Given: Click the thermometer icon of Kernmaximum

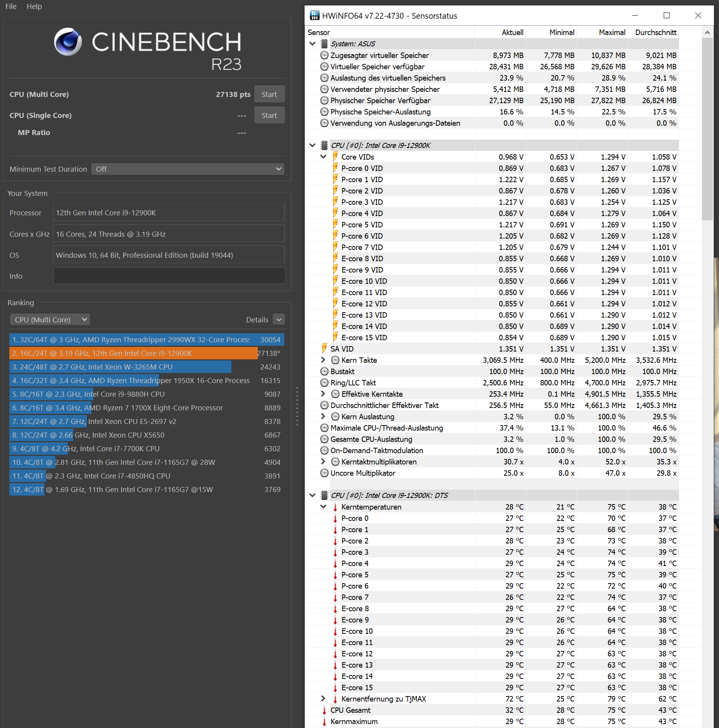Looking at the screenshot, I should tap(324, 721).
